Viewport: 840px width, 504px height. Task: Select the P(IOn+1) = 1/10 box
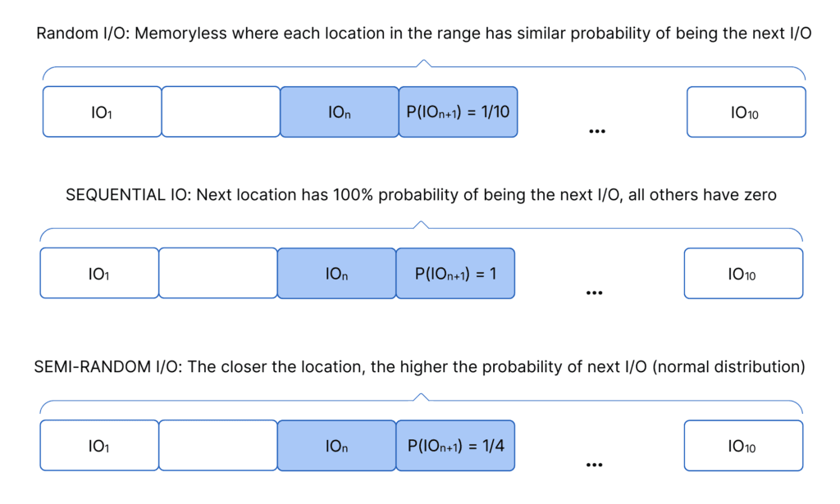(x=458, y=111)
